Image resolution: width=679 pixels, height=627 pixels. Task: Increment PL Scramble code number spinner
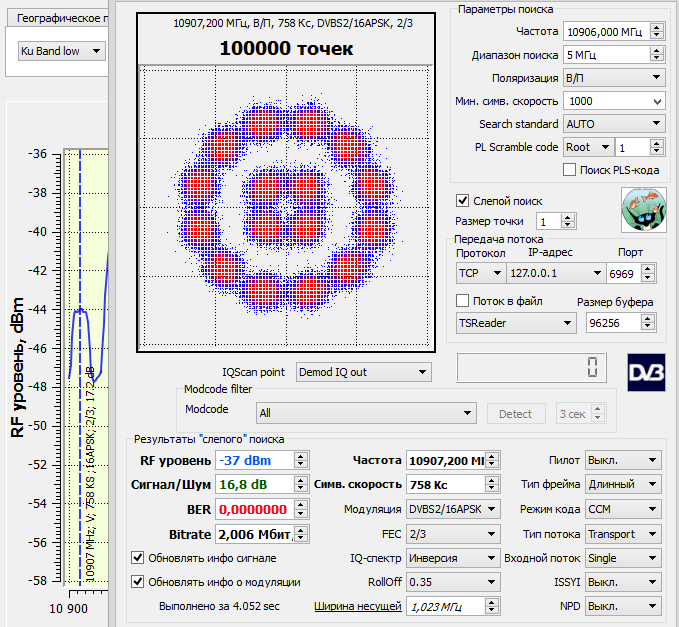pos(656,143)
